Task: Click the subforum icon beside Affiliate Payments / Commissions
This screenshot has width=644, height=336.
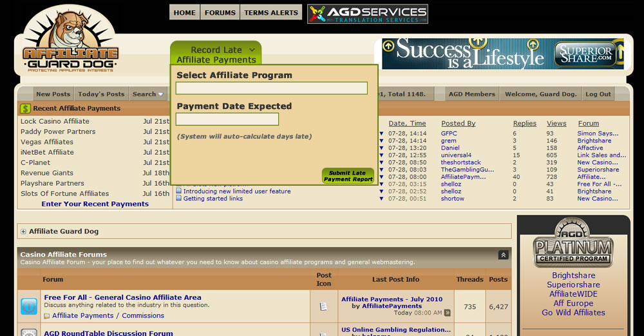Action: click(x=47, y=316)
